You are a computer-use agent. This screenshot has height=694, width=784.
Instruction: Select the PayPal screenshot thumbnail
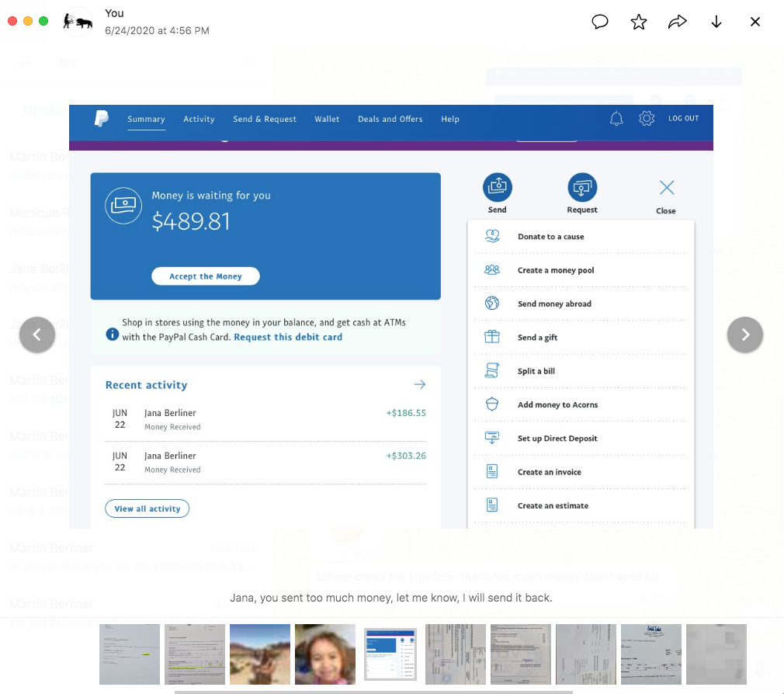point(390,654)
